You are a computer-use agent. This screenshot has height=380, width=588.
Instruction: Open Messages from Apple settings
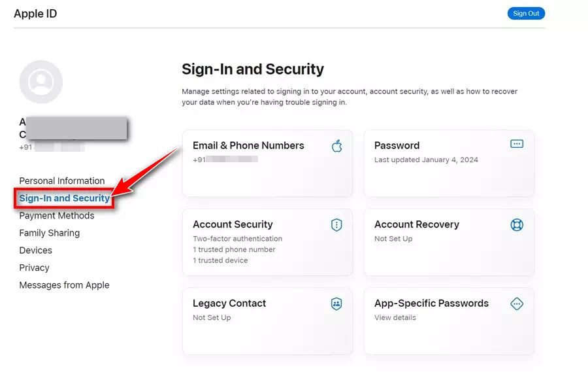pyautogui.click(x=64, y=285)
